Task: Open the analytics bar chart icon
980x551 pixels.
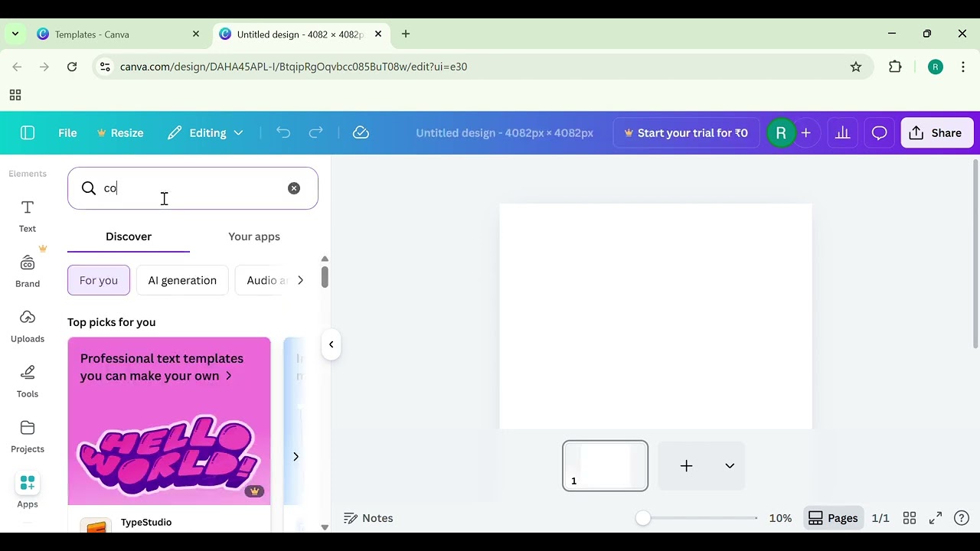Action: pos(842,132)
